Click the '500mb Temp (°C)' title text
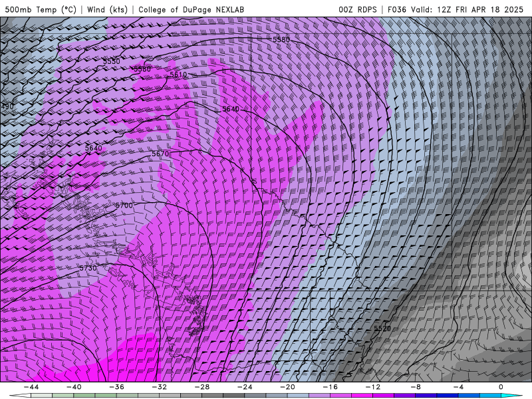Screen dimensions: 532x399 click(41, 9)
